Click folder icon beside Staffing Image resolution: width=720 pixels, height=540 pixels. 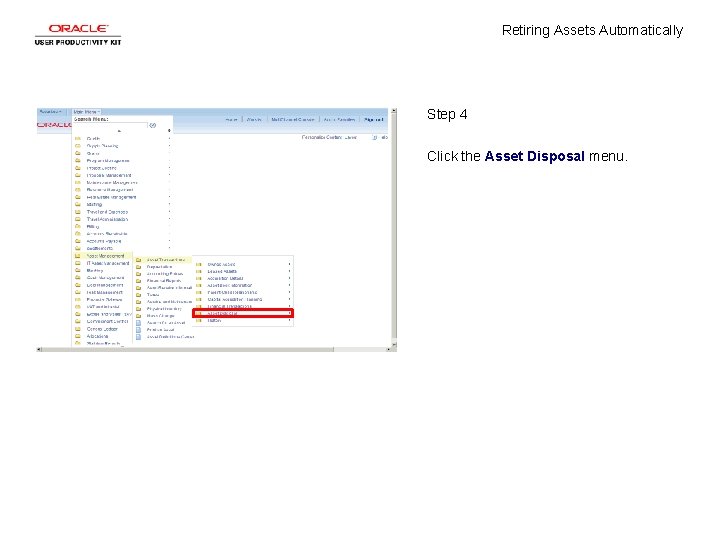78,204
